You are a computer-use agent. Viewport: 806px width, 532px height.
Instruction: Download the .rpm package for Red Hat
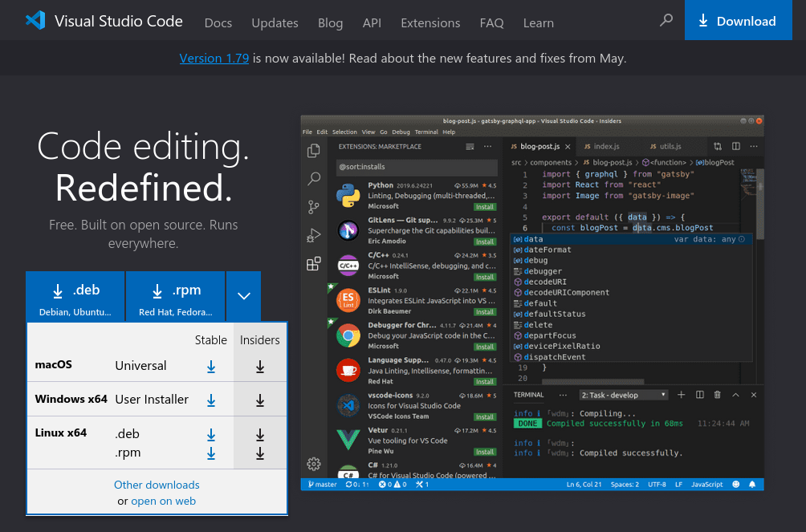[175, 297]
